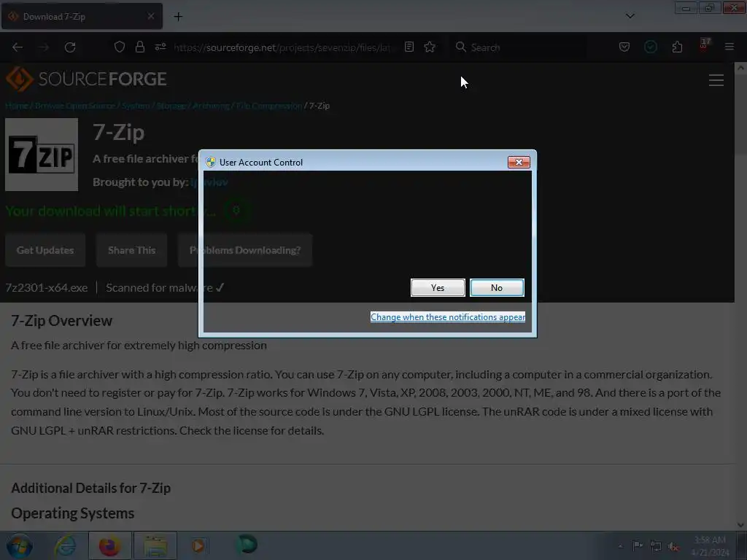
Task: Click the '7-Zip Overview' heading
Action: coord(61,321)
